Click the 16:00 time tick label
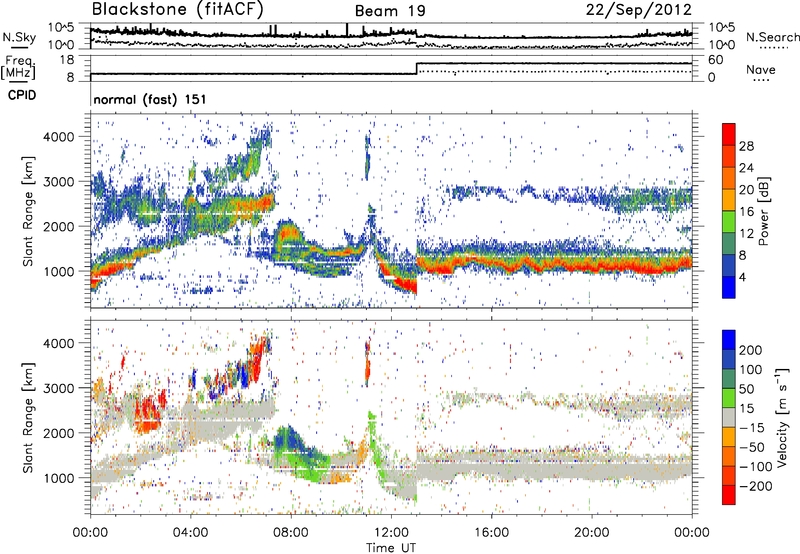This screenshot has height=554, width=800. (x=491, y=533)
